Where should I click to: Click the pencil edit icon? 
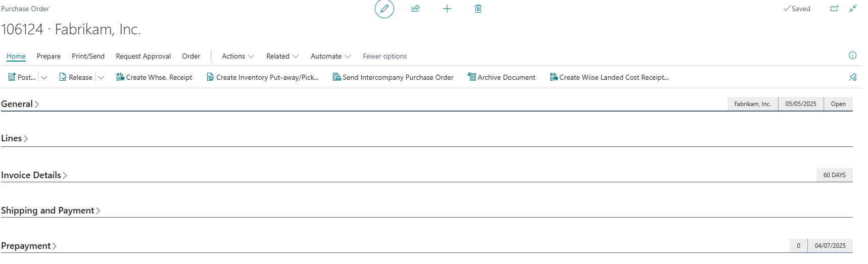(384, 9)
